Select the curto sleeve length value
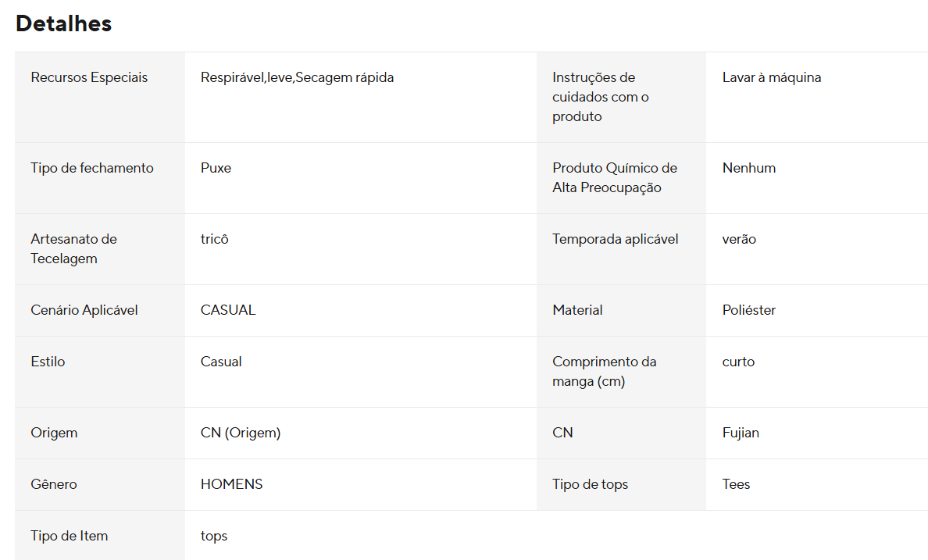The image size is (928, 560). click(738, 362)
